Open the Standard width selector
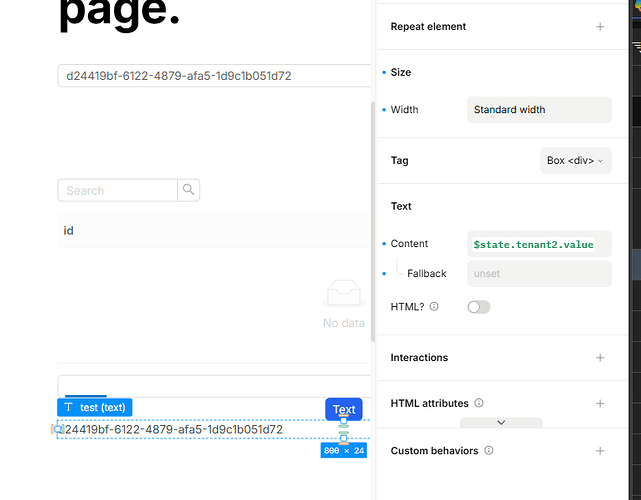 tap(539, 110)
